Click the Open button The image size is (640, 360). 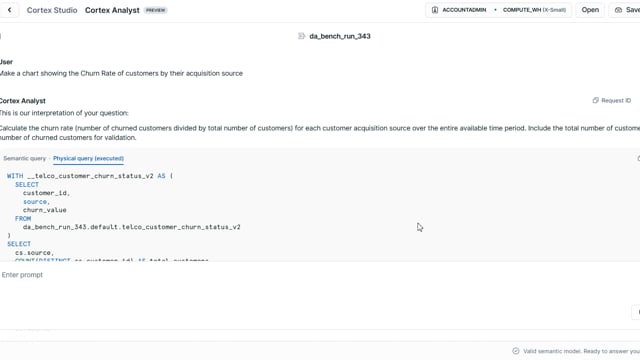(590, 10)
